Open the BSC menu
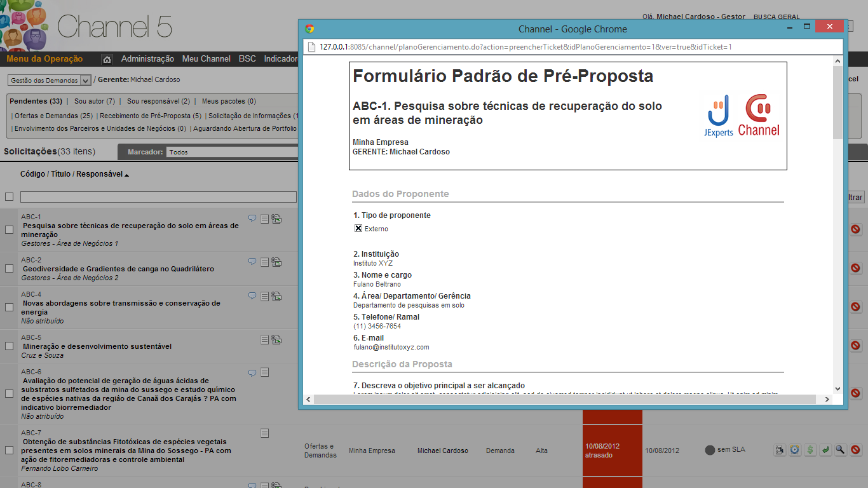This screenshot has height=488, width=868. [247, 58]
